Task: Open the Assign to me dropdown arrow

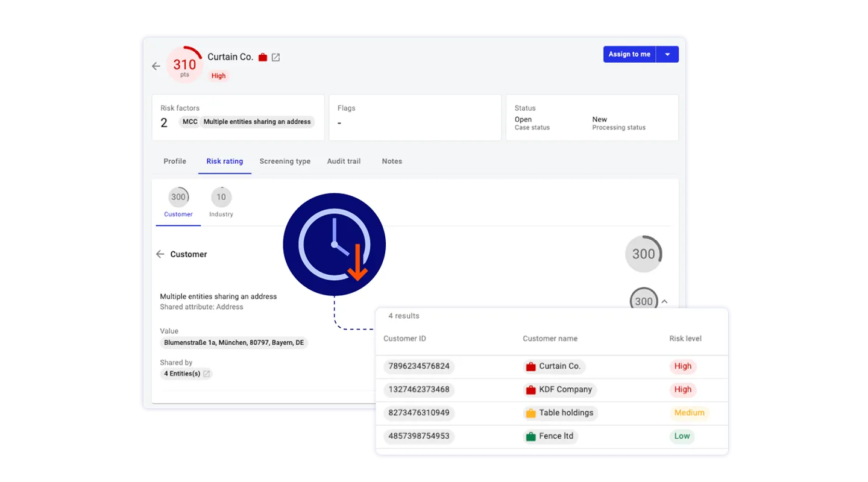Action: (667, 54)
